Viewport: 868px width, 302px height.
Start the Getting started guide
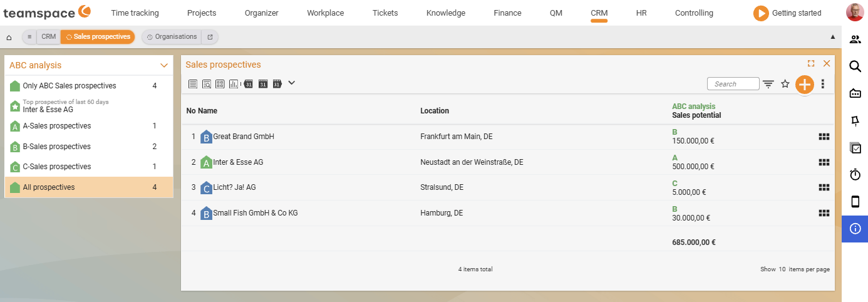coord(787,13)
